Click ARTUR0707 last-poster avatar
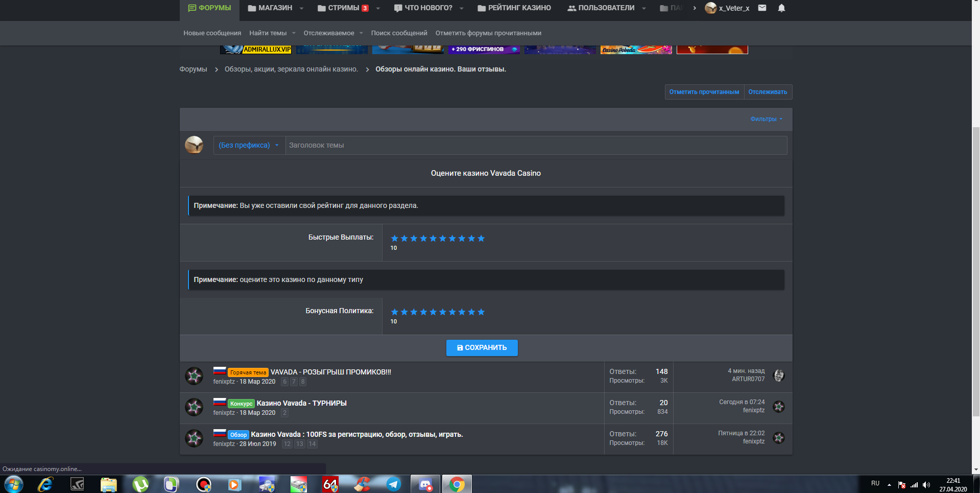This screenshot has height=493, width=980. pos(779,375)
